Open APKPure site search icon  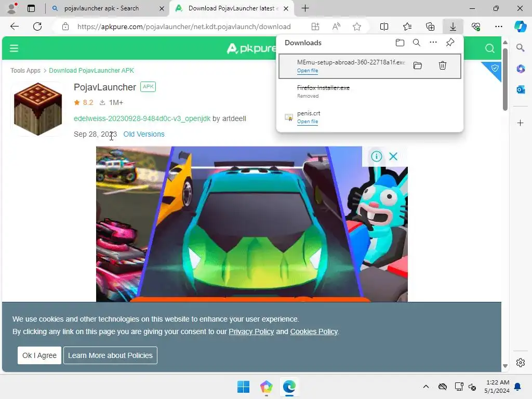click(489, 48)
